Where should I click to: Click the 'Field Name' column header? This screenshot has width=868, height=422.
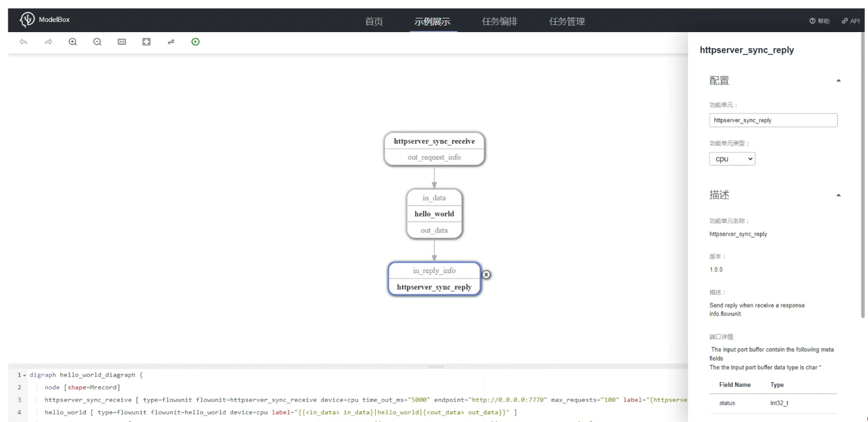(x=734, y=385)
